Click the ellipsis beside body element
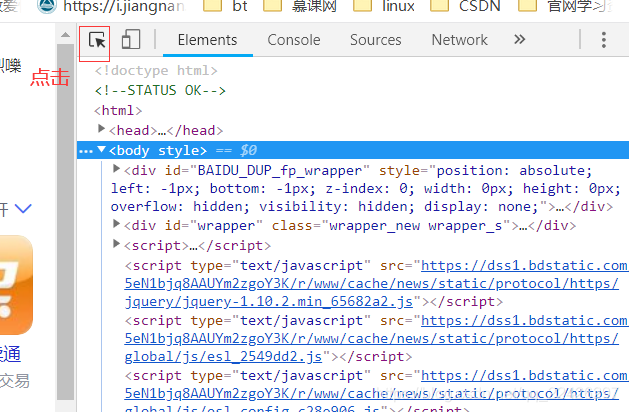This screenshot has width=629, height=412. [x=85, y=152]
